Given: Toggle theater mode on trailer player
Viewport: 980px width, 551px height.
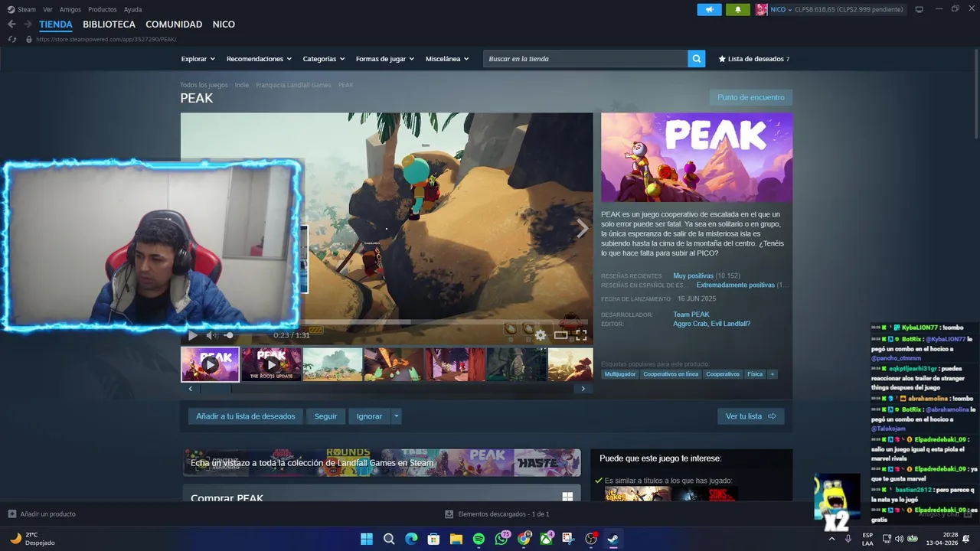Looking at the screenshot, I should click(x=561, y=335).
